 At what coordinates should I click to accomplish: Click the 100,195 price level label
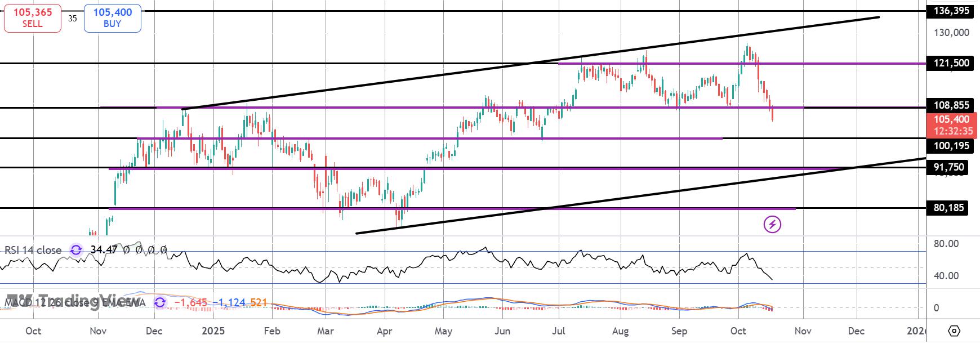[x=951, y=146]
